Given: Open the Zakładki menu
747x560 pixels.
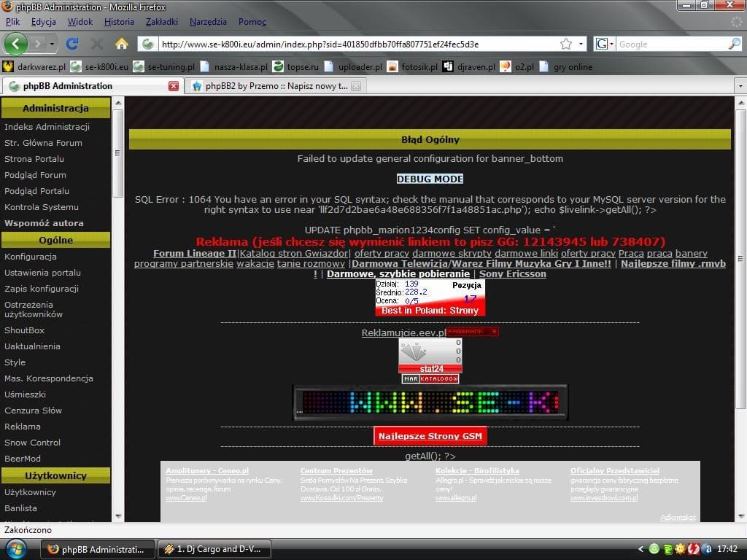Looking at the screenshot, I should pyautogui.click(x=161, y=22).
